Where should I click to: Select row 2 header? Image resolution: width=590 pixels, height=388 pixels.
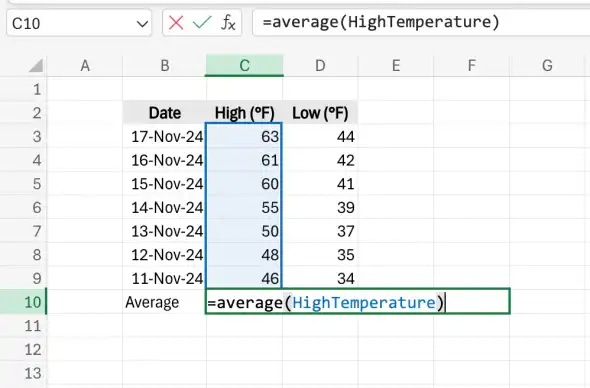23,113
